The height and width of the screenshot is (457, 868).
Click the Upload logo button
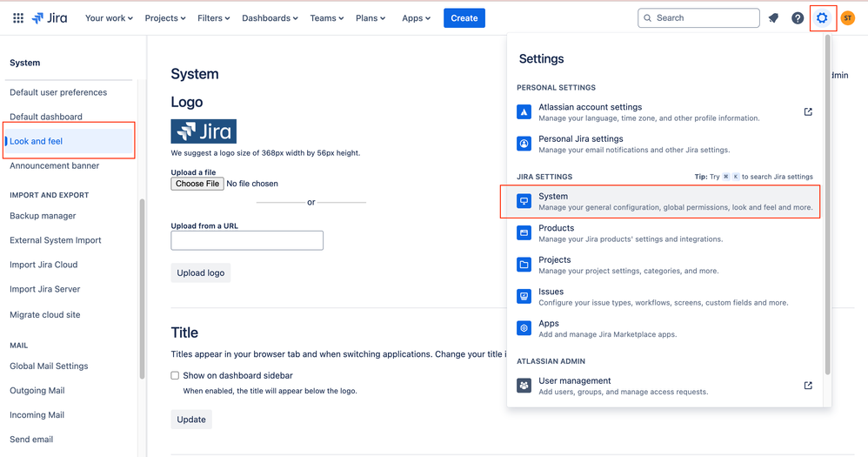[200, 272]
